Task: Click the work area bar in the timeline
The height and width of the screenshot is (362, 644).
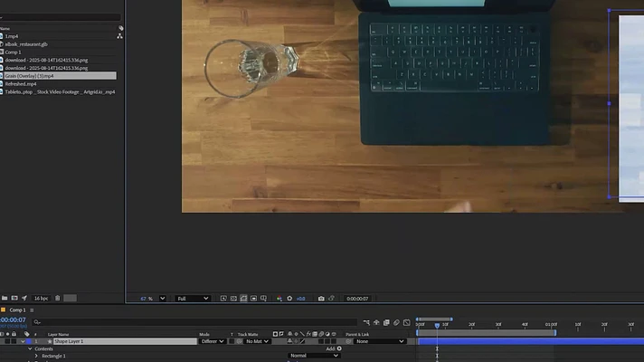Action: [487, 333]
